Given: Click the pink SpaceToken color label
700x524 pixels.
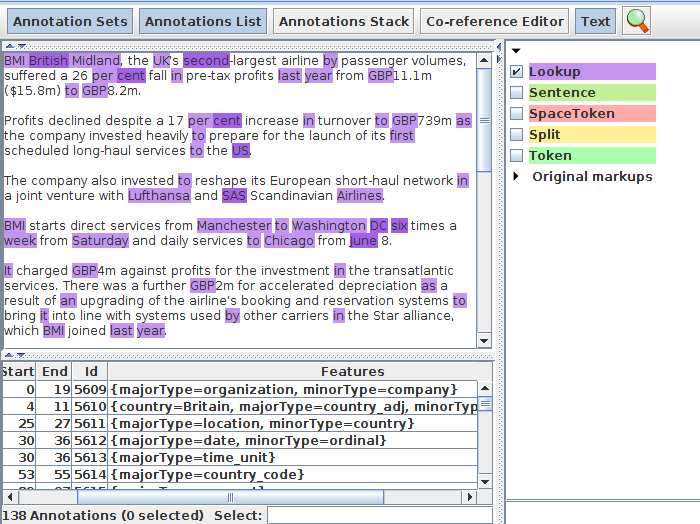Looking at the screenshot, I should 591,114.
